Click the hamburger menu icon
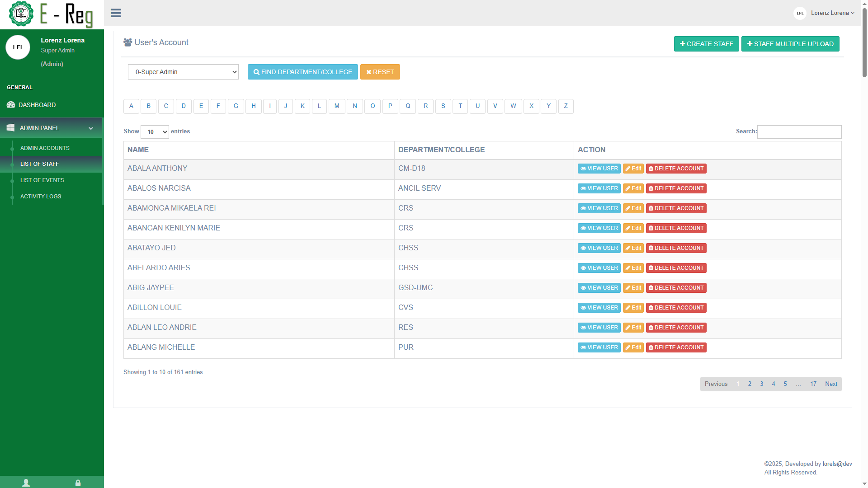The image size is (868, 488). [x=116, y=13]
